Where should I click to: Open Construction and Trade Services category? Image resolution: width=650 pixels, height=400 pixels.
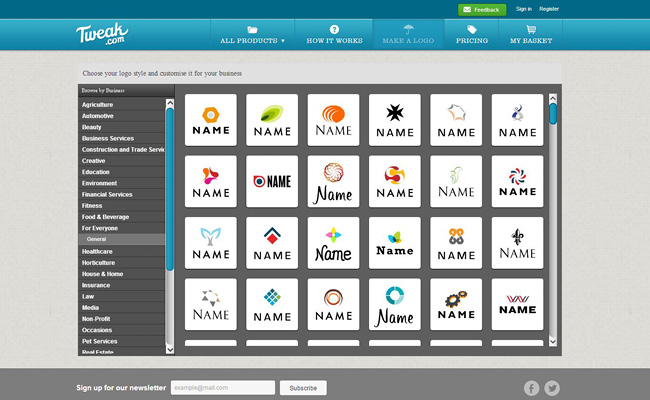pos(121,149)
